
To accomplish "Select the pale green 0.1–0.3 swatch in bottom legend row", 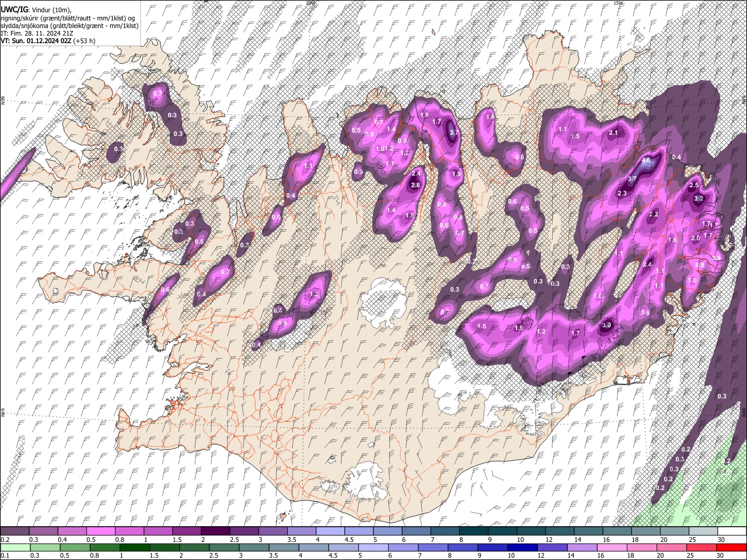I will 15,548.
